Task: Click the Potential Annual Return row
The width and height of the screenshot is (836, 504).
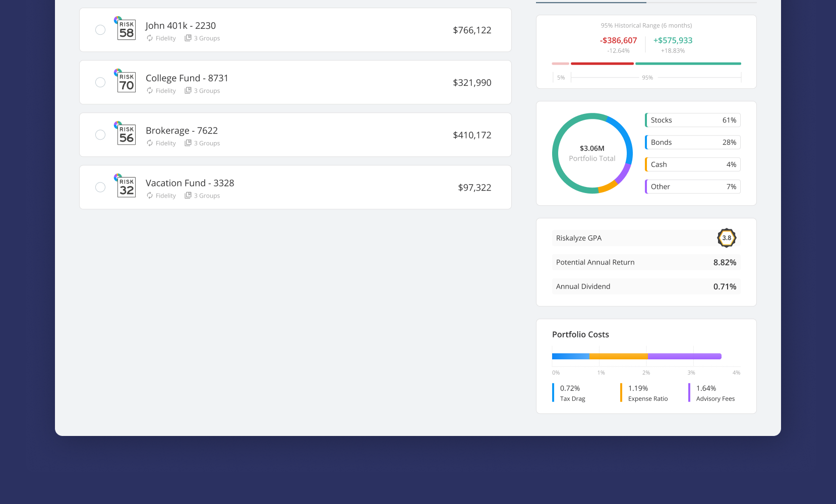Action: (x=645, y=262)
